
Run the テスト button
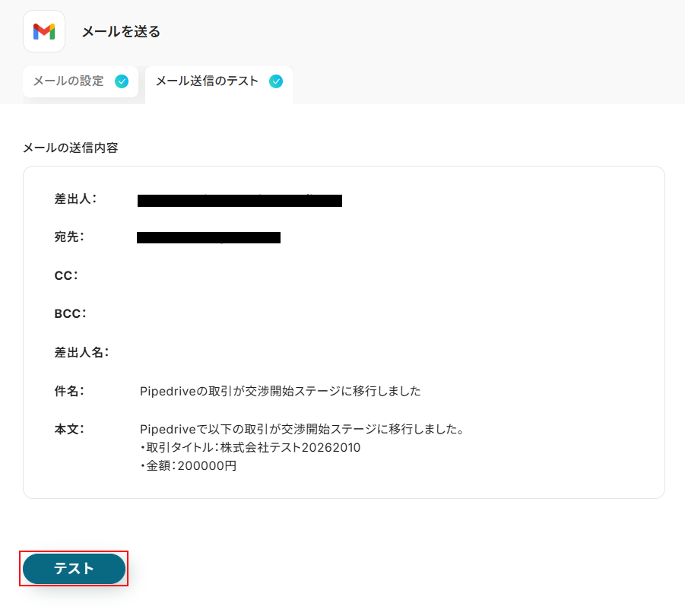74,568
